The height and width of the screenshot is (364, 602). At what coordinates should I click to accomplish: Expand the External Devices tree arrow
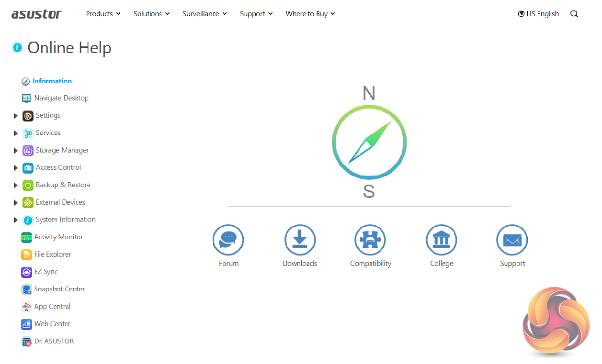click(x=16, y=203)
